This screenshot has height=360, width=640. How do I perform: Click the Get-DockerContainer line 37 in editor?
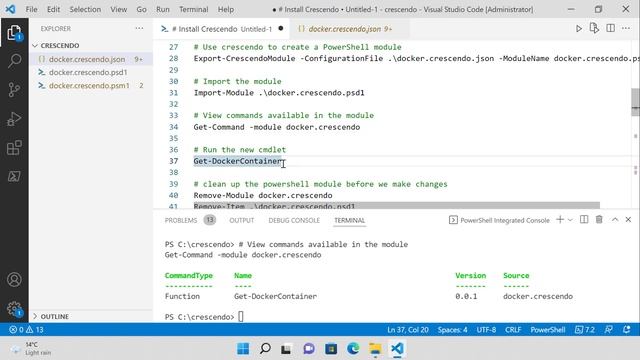pyautogui.click(x=238, y=161)
